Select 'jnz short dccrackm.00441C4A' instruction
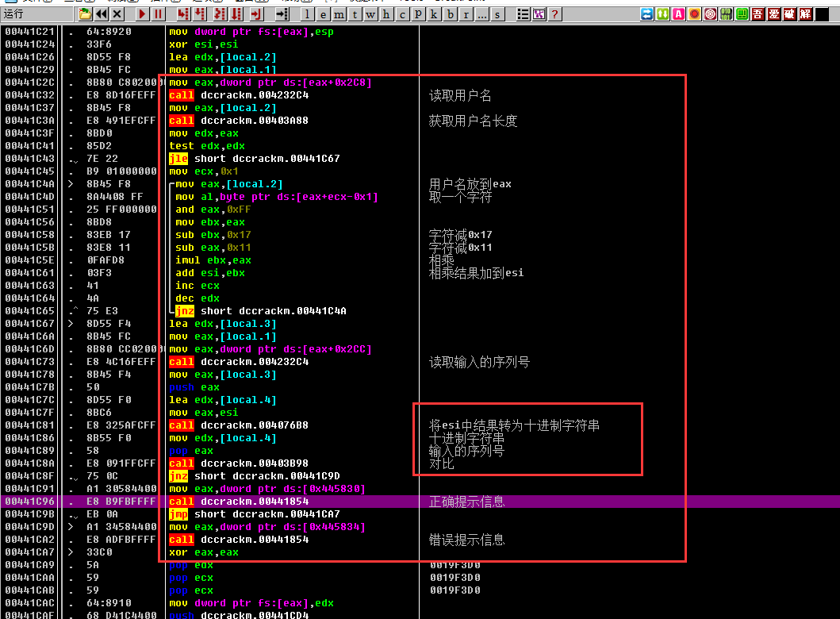 (261, 311)
